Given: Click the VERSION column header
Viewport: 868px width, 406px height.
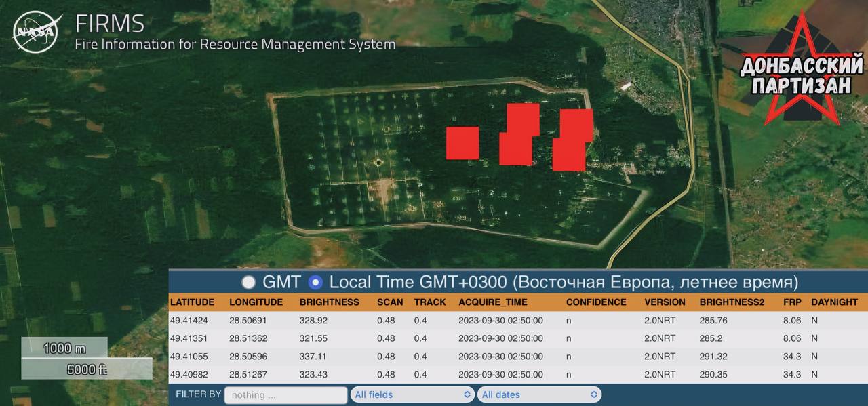Looking at the screenshot, I should pyautogui.click(x=665, y=302).
